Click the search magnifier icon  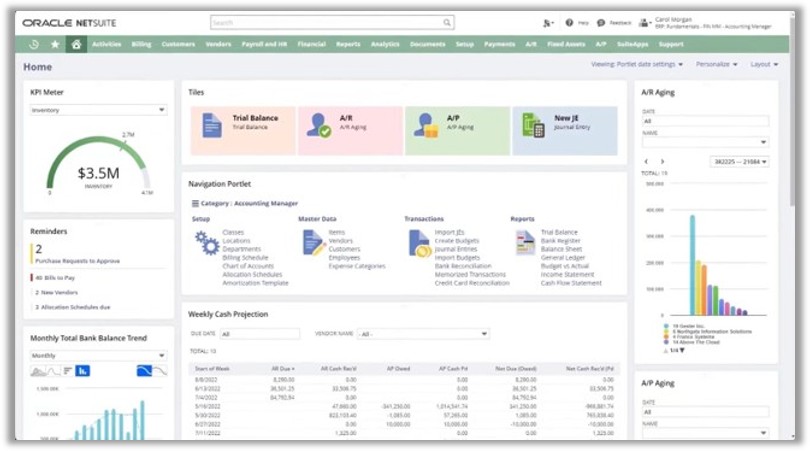447,23
